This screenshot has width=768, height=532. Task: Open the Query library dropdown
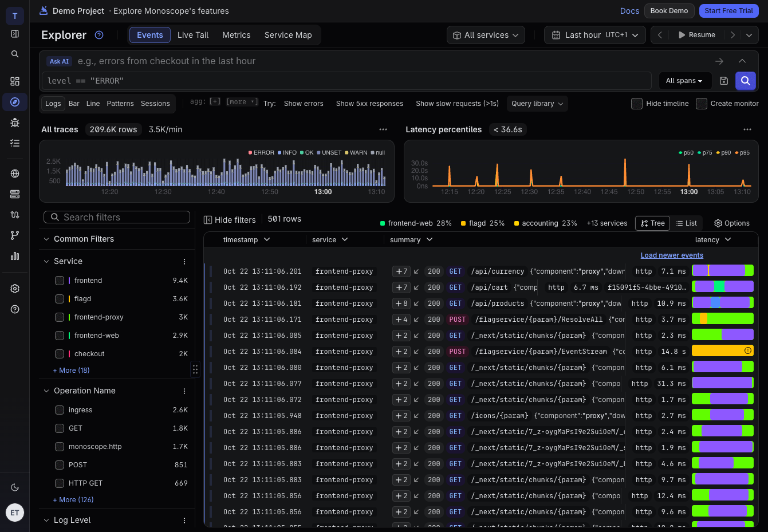point(537,104)
